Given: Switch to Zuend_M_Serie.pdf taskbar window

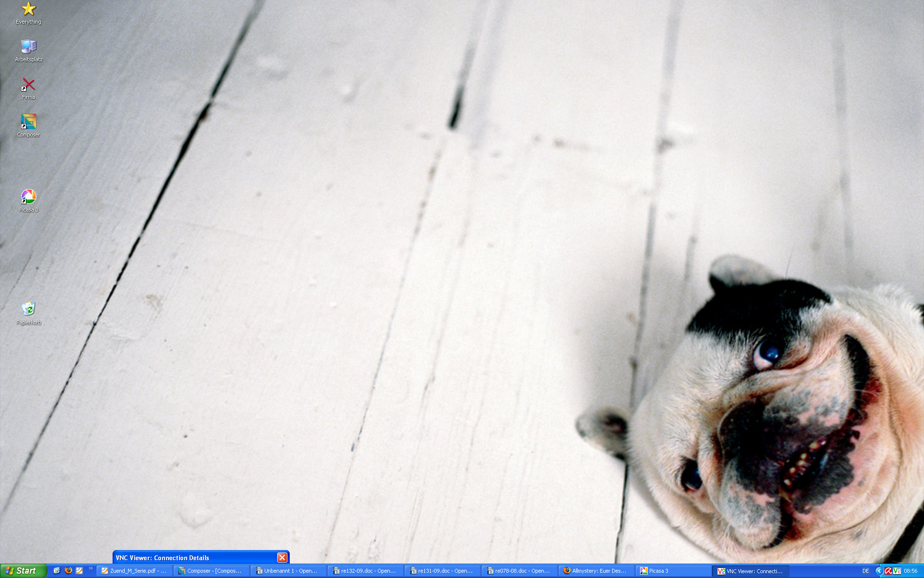Looking at the screenshot, I should [x=134, y=571].
